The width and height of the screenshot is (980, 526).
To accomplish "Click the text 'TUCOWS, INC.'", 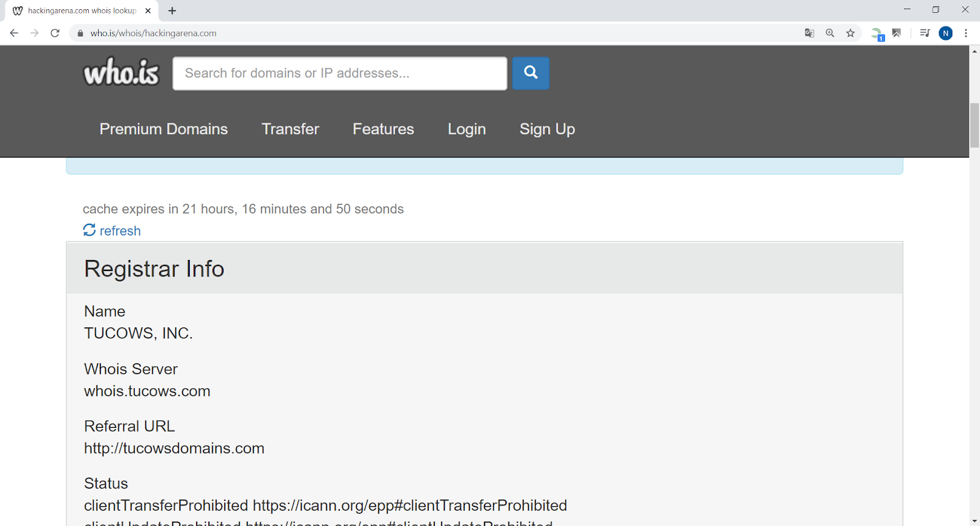I will tap(138, 333).
